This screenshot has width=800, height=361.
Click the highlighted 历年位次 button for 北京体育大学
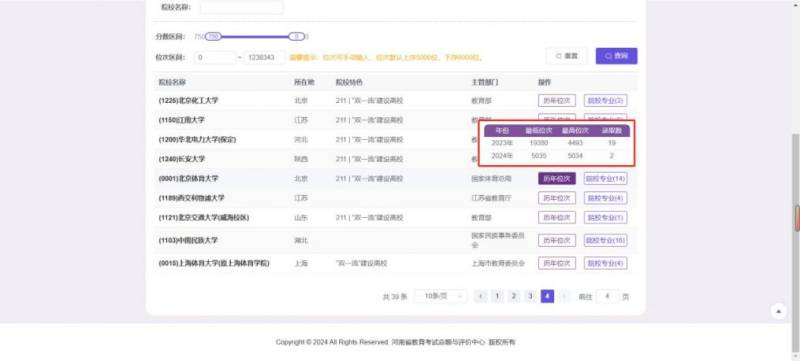(557, 178)
